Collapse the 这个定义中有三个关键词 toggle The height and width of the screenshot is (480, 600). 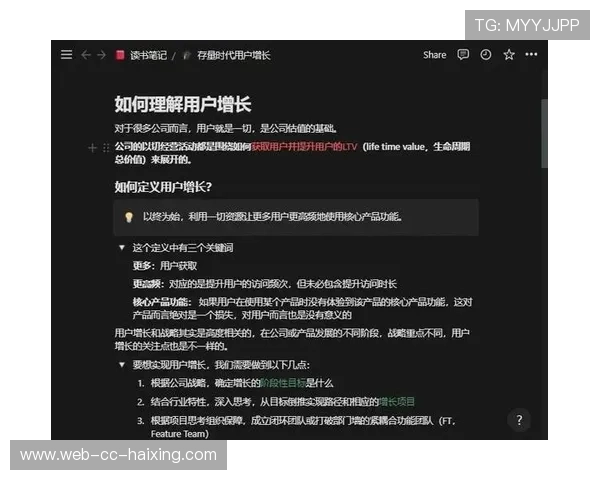tap(122, 247)
